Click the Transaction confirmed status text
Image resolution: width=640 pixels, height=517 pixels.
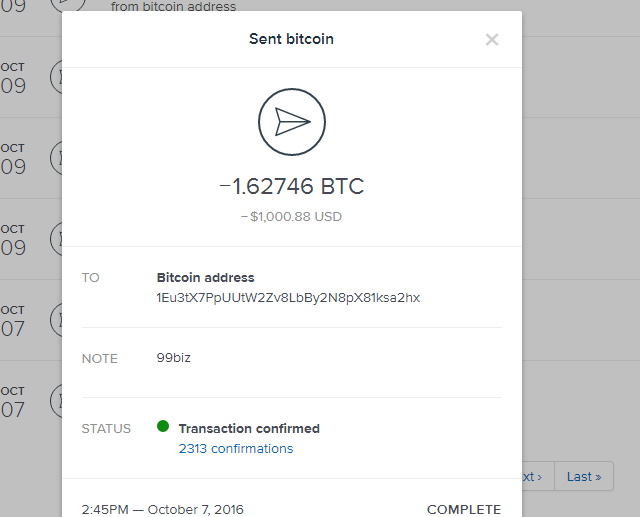pos(249,428)
